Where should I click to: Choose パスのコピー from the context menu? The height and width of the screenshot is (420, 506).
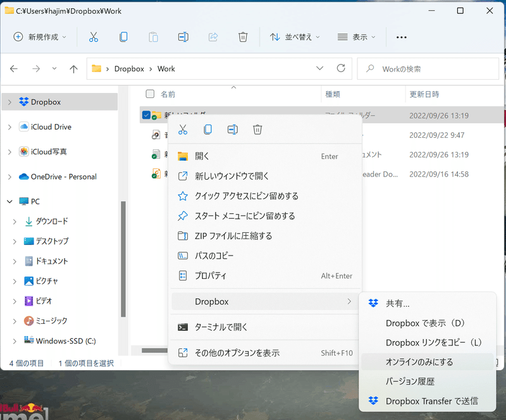(x=264, y=256)
